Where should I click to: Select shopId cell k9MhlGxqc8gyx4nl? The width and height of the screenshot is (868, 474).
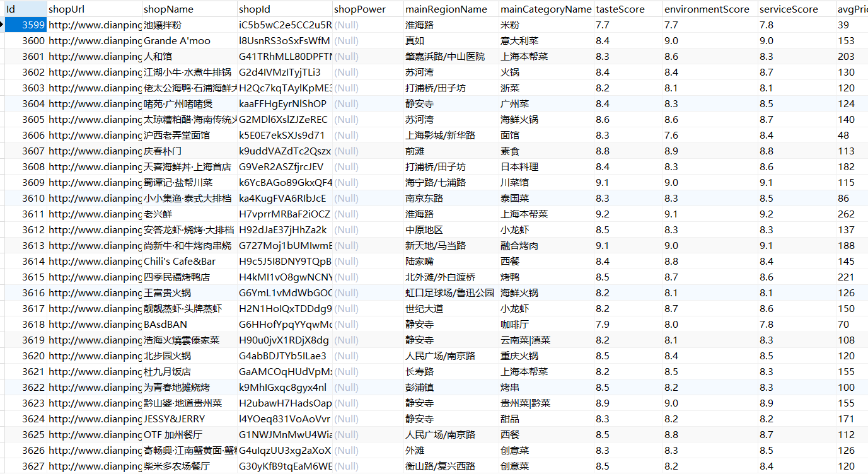click(285, 388)
